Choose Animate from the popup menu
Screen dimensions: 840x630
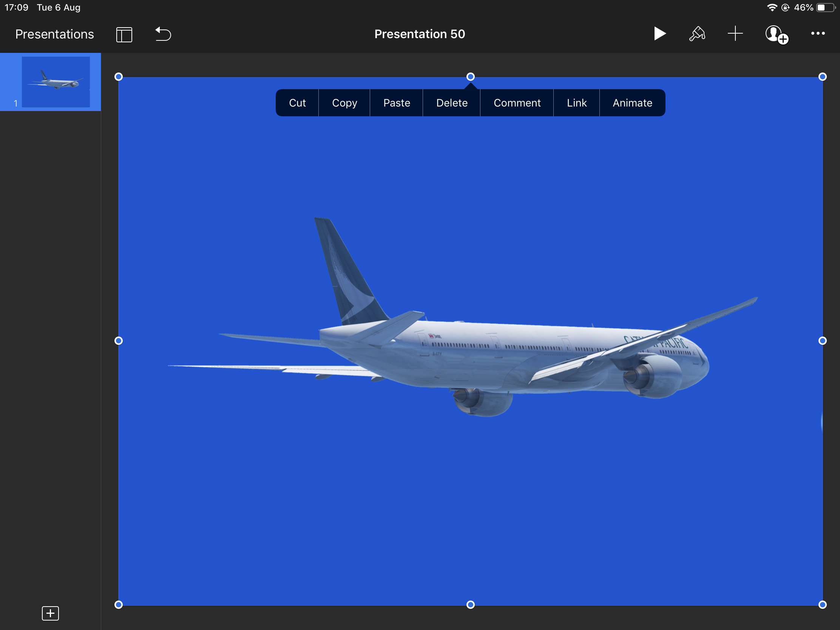click(632, 103)
